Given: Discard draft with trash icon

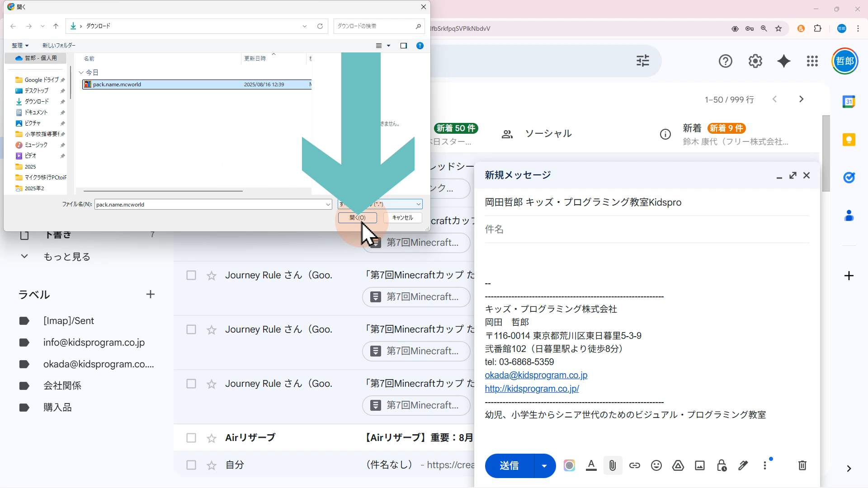Looking at the screenshot, I should (x=802, y=465).
